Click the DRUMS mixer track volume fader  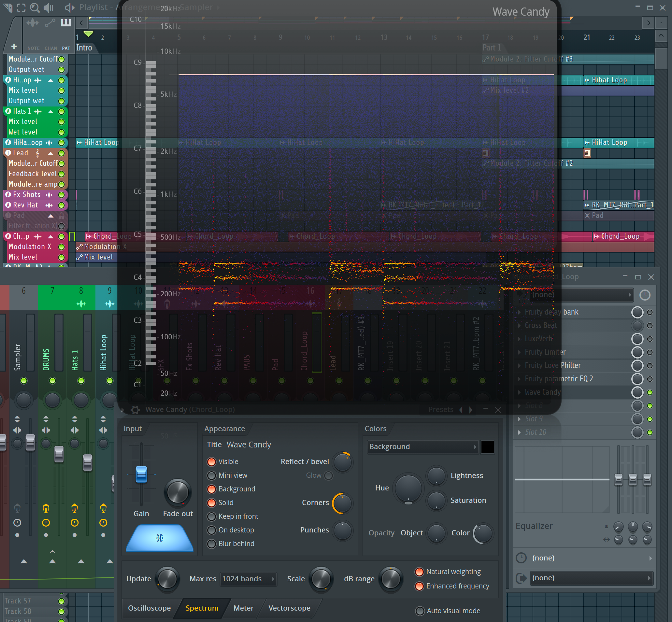[x=59, y=454]
